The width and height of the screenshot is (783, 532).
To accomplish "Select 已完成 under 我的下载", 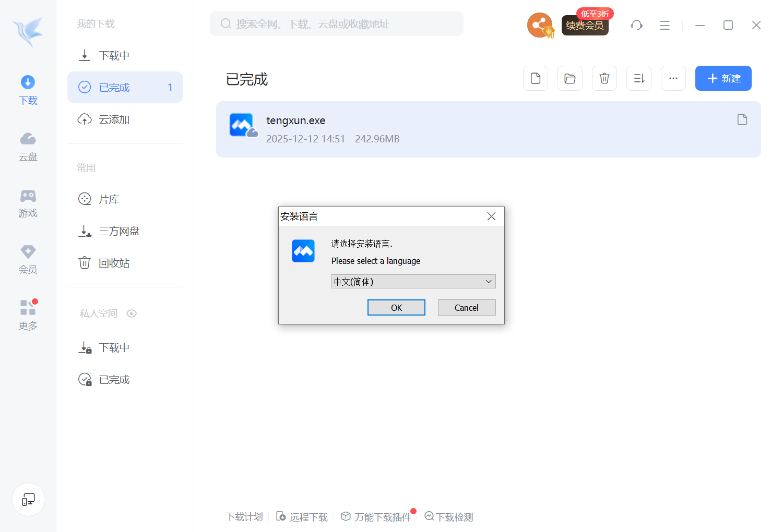I will (125, 87).
